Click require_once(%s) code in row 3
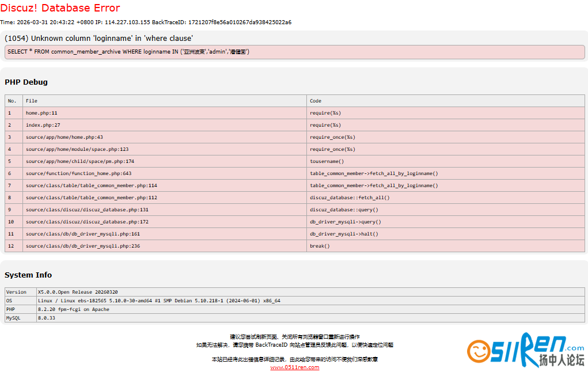588x372 pixels. click(446, 137)
